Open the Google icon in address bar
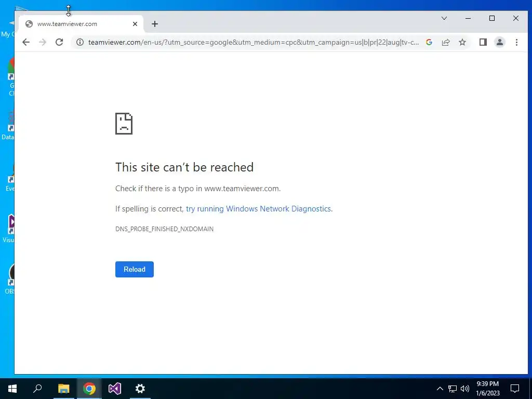 click(429, 42)
